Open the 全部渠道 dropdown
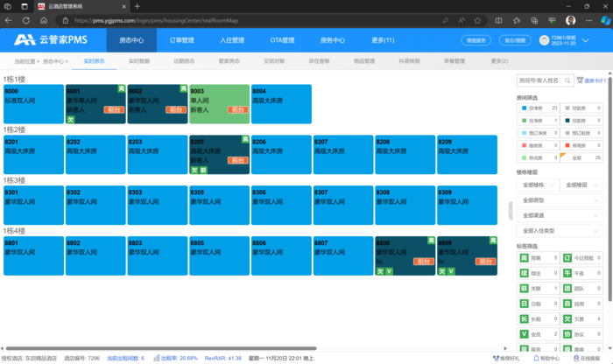This screenshot has height=364, width=613. pos(560,215)
